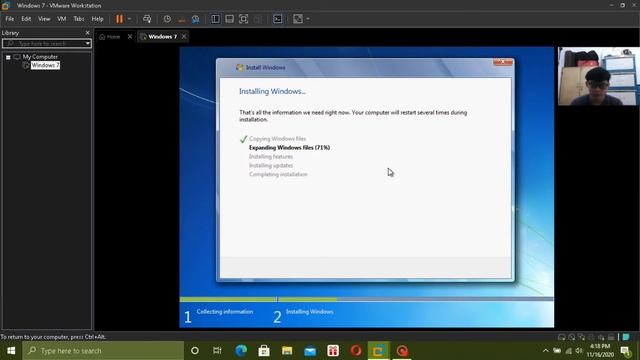
Task: Click the Installing Windows step 2 label
Action: pos(309,311)
